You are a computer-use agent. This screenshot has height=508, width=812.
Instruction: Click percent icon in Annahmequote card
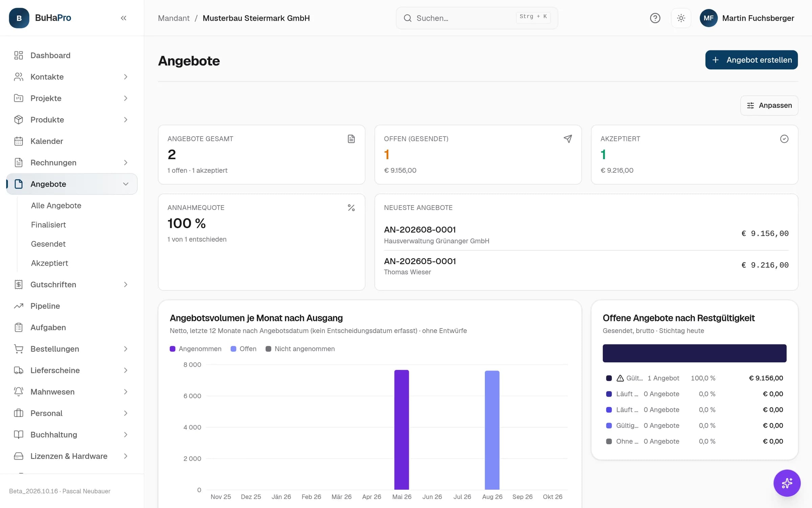coord(351,208)
